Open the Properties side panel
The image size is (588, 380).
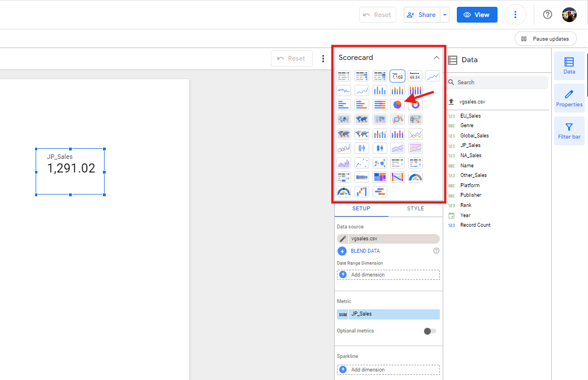pyautogui.click(x=569, y=98)
